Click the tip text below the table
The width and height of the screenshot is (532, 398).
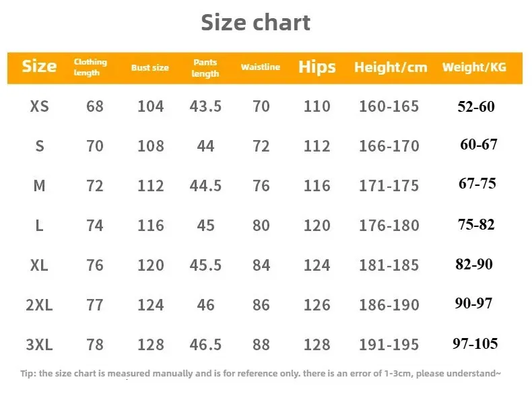(261, 373)
